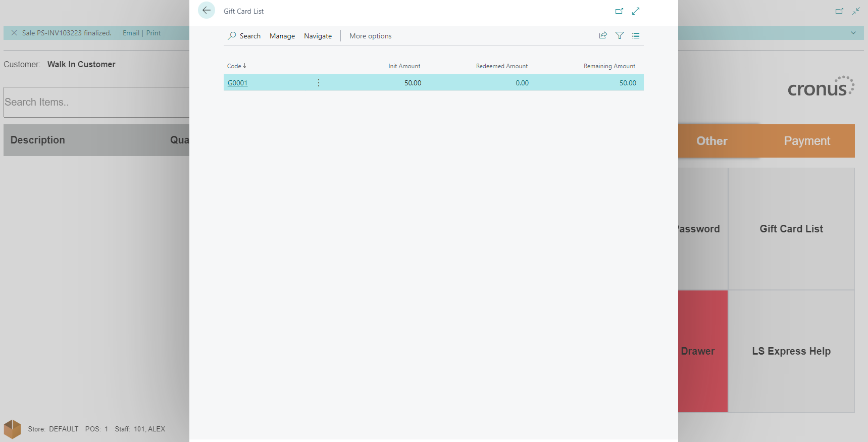The image size is (868, 442).
Task: Click the Search Items input field
Action: tap(96, 102)
